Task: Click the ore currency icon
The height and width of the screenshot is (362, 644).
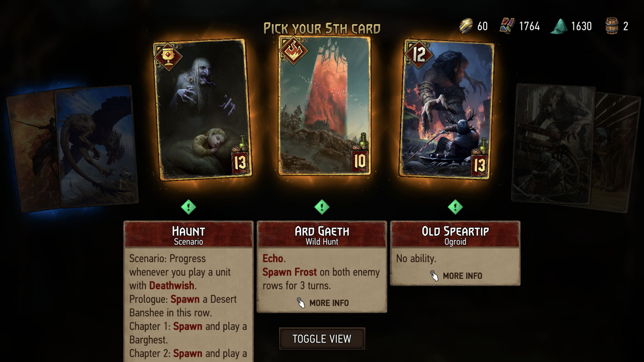Action: pyautogui.click(x=466, y=26)
